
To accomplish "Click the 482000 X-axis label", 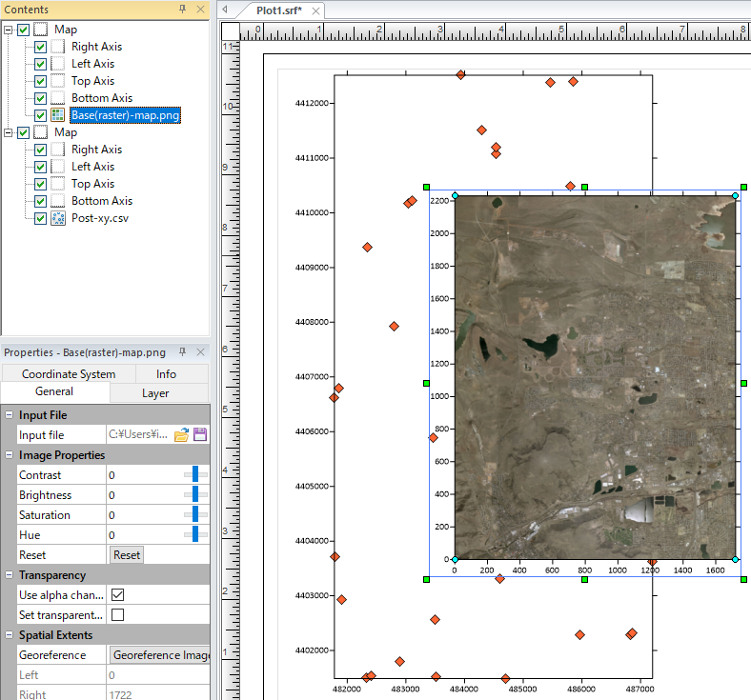I will pos(347,689).
